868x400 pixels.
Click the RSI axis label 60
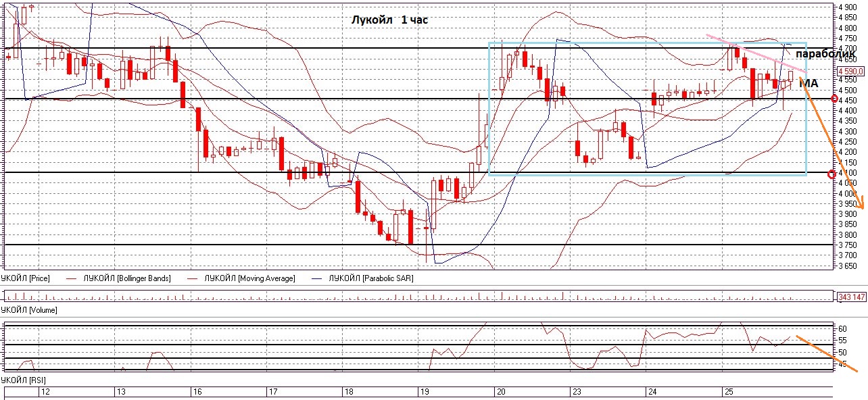(843, 329)
